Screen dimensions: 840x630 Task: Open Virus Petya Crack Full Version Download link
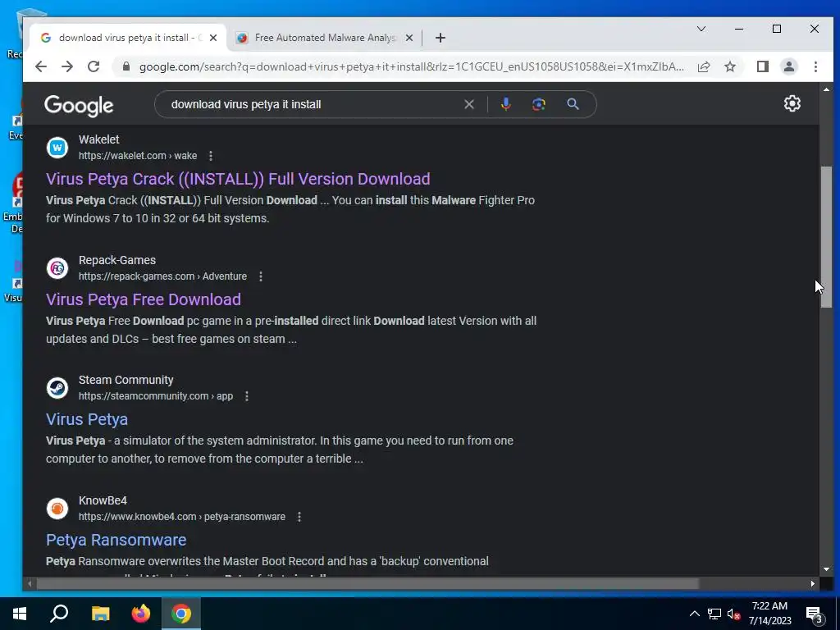tap(238, 179)
